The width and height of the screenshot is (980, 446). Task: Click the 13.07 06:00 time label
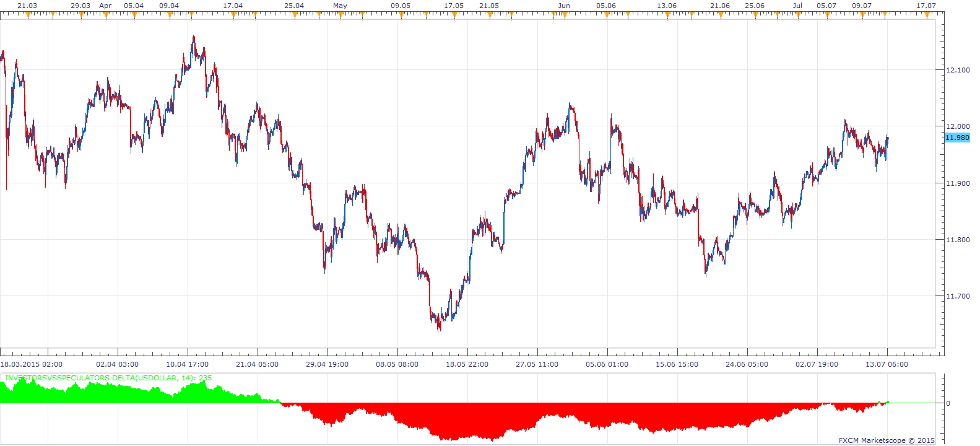pyautogui.click(x=887, y=364)
